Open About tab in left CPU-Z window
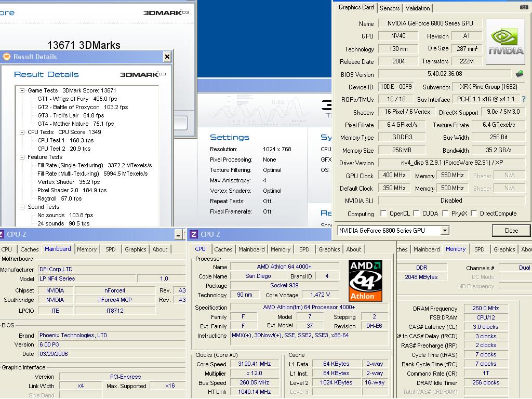Screen dimensions: 532x399 pos(160,249)
